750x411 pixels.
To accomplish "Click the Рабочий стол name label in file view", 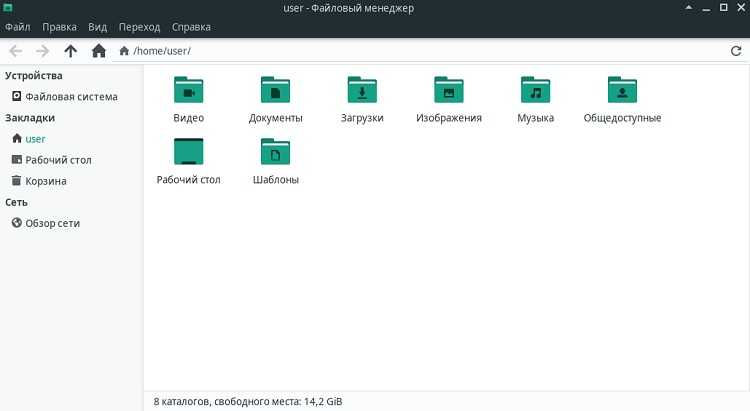I will 188,179.
